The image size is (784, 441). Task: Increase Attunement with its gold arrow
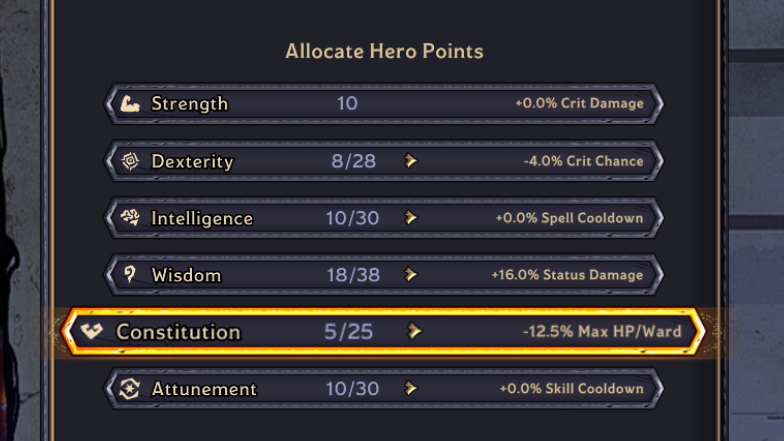pos(410,388)
